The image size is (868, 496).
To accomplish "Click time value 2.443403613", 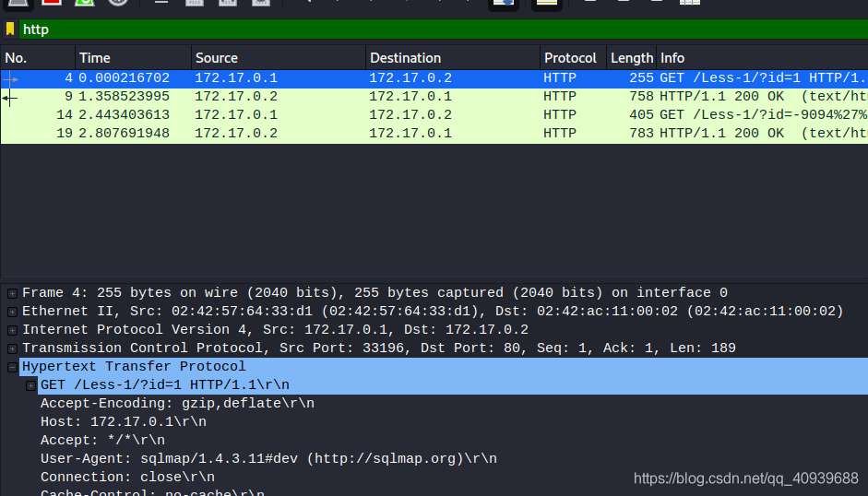I will [124, 114].
